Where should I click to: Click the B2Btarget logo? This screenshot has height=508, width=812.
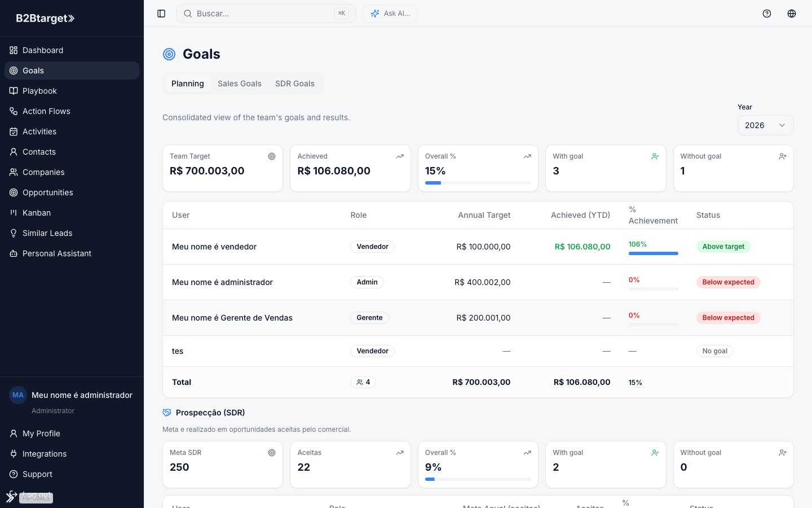45,18
